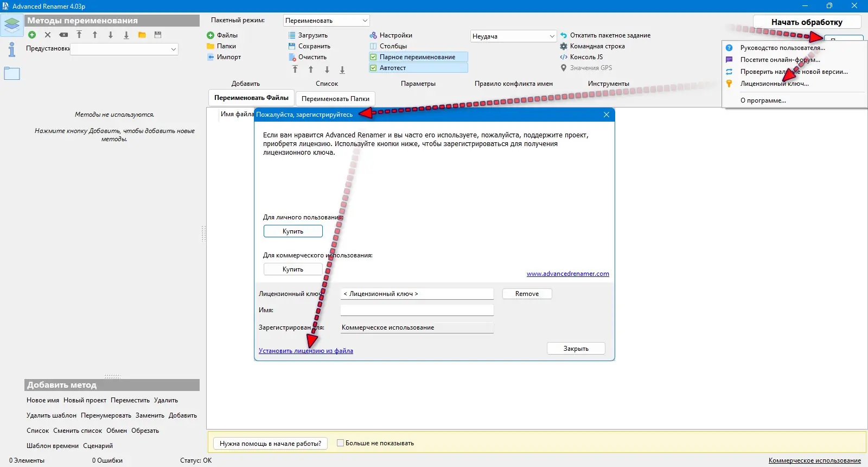Move list item to bottom arrow
Screen dimensions: 868x467
(342, 70)
